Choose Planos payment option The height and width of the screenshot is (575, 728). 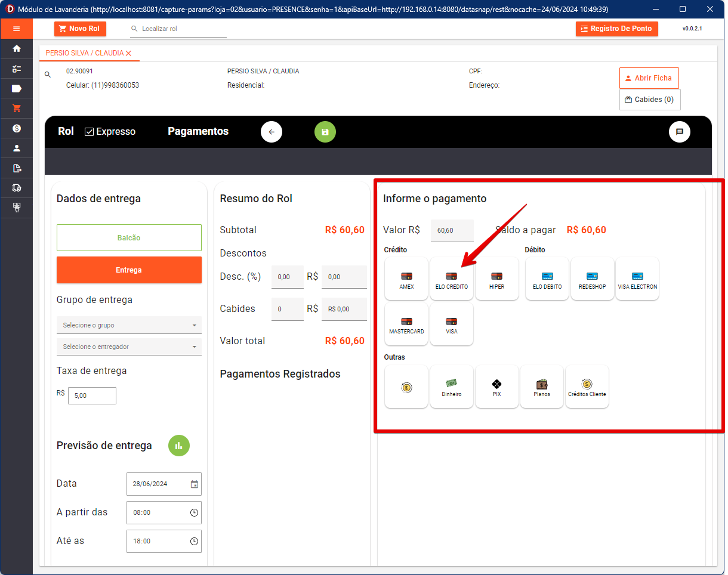click(542, 387)
